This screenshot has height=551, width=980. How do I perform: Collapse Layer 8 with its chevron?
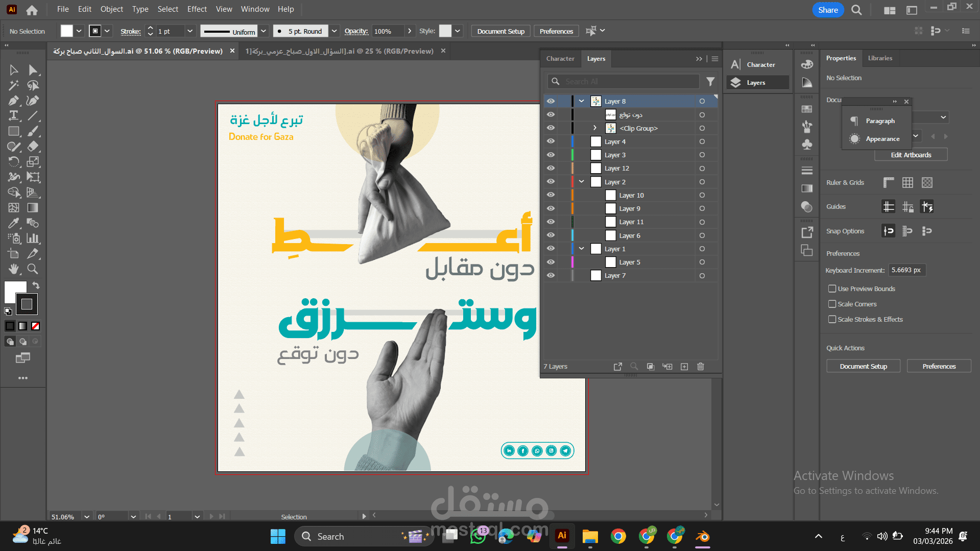coord(582,101)
